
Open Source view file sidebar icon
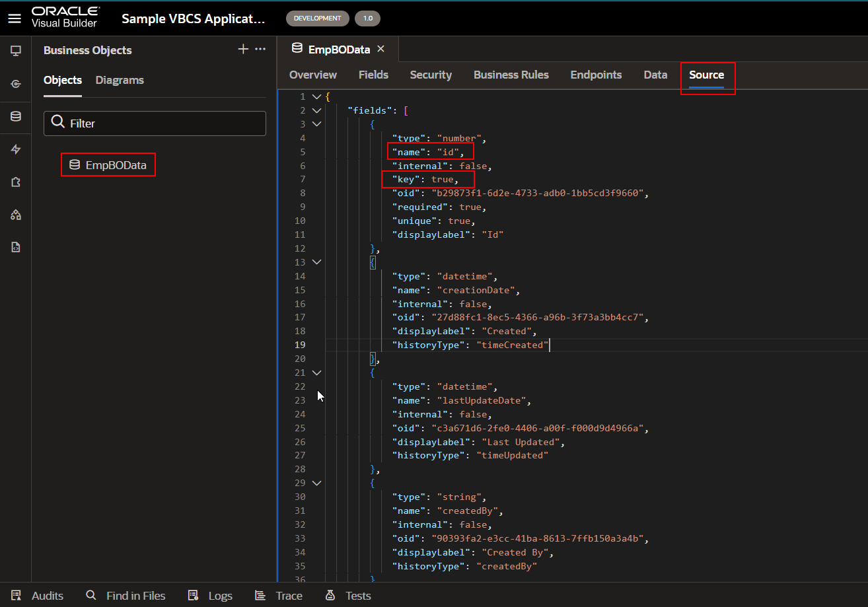[x=16, y=248]
